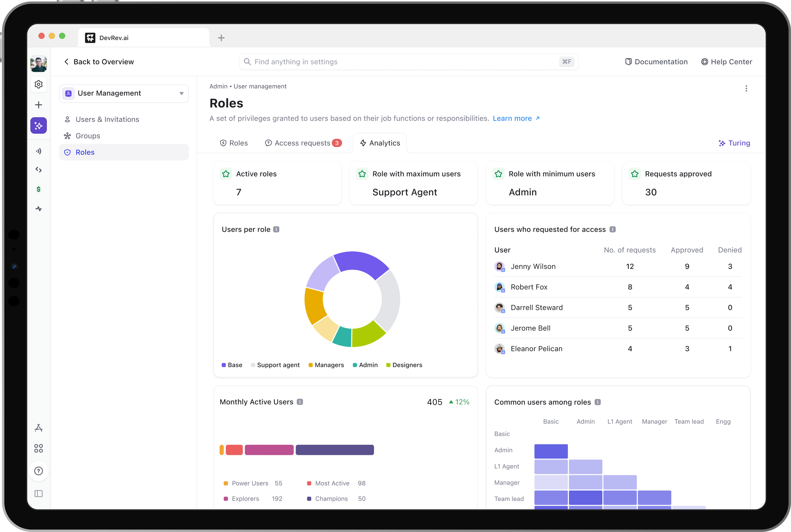Click the DevRev.ai tab favicon
The width and height of the screenshot is (791, 532).
[x=90, y=38]
